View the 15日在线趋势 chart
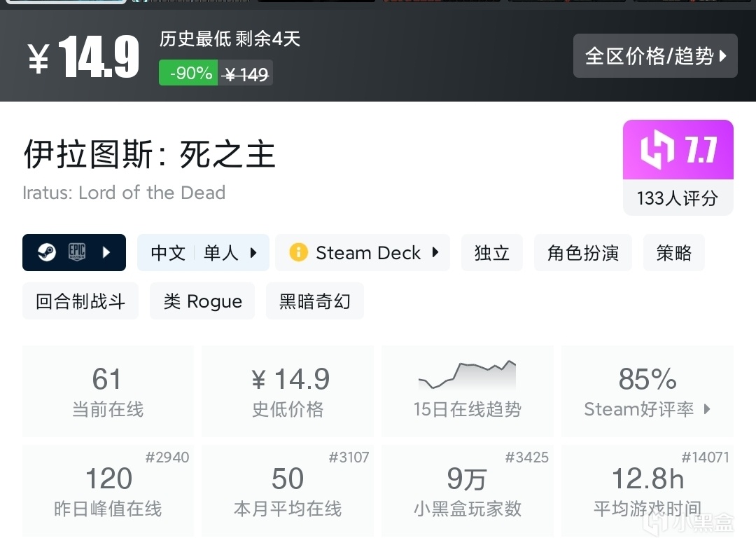Image resolution: width=756 pixels, height=550 pixels. pos(467,391)
